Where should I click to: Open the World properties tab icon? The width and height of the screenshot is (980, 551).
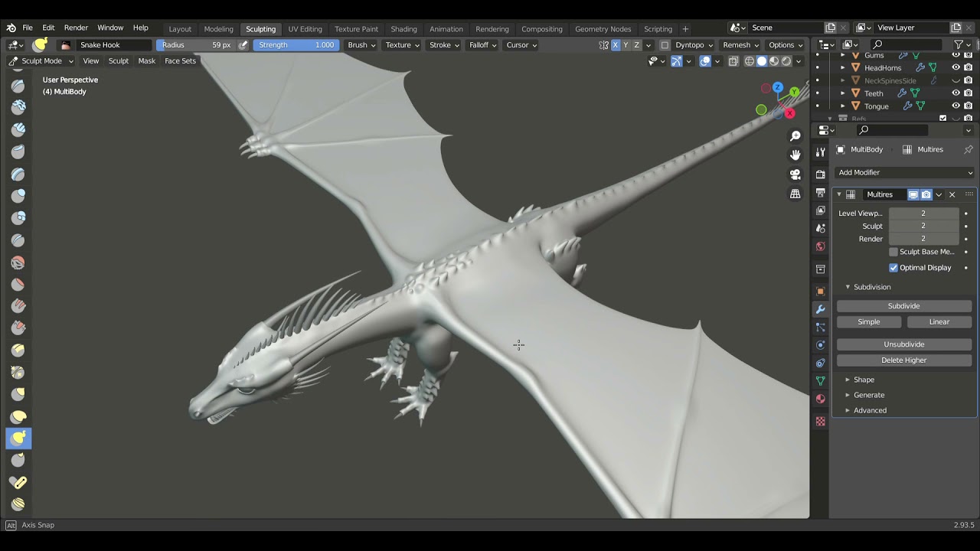pos(821,246)
